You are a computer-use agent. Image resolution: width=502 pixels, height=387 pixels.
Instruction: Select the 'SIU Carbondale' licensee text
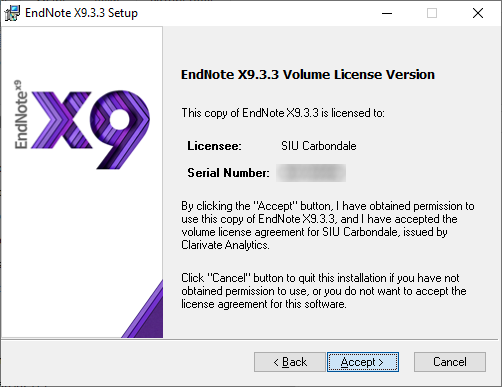point(319,146)
